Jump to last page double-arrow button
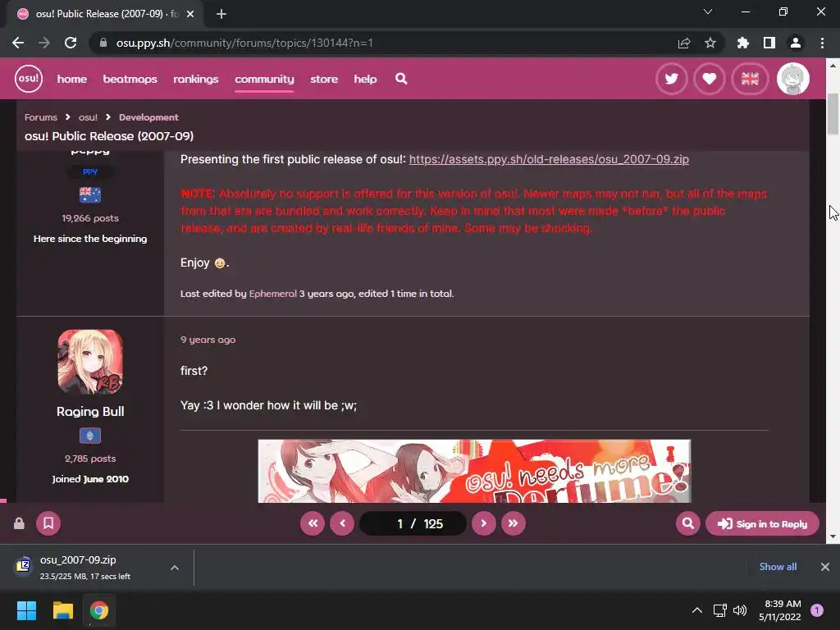 [x=514, y=523]
